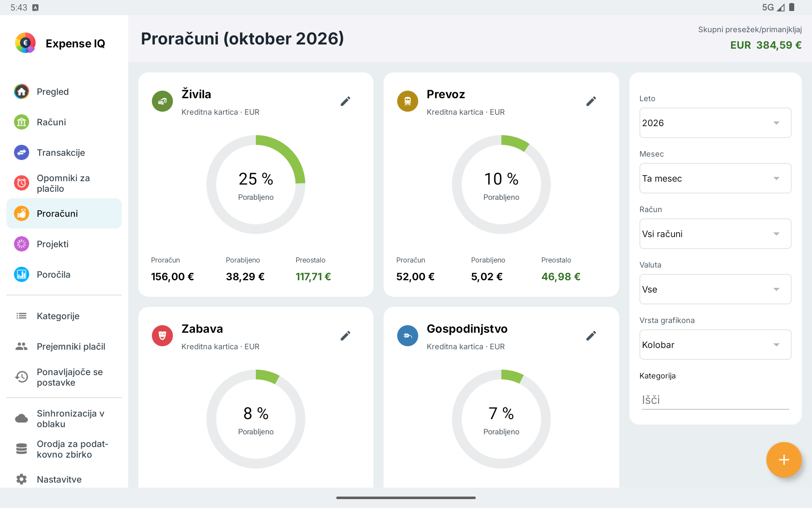812x508 pixels.
Task: Click the Kategorija Išči search field
Action: (x=715, y=400)
